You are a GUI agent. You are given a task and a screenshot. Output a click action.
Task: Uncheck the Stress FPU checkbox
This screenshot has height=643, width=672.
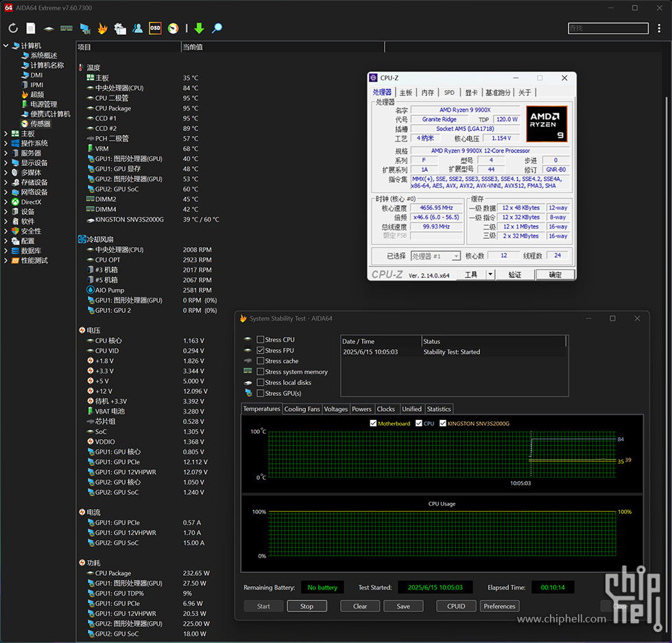[260, 351]
